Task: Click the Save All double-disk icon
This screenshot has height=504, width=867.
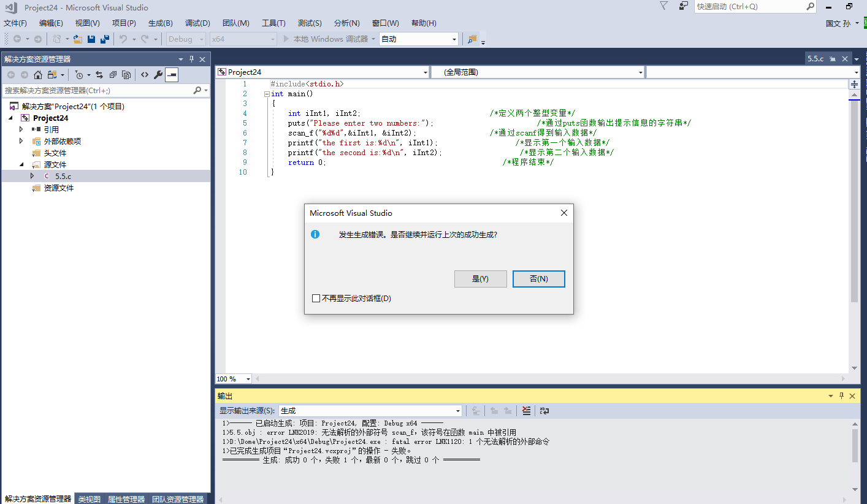Action: [105, 39]
